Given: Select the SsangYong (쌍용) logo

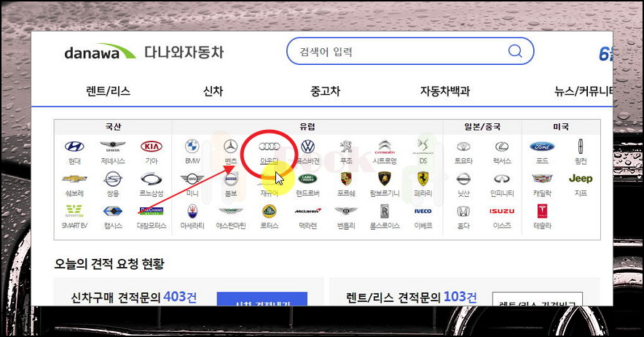Looking at the screenshot, I should 112,179.
